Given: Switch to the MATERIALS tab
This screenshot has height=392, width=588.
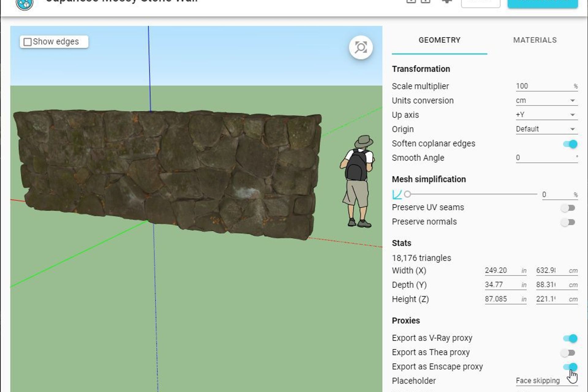Looking at the screenshot, I should coord(534,40).
